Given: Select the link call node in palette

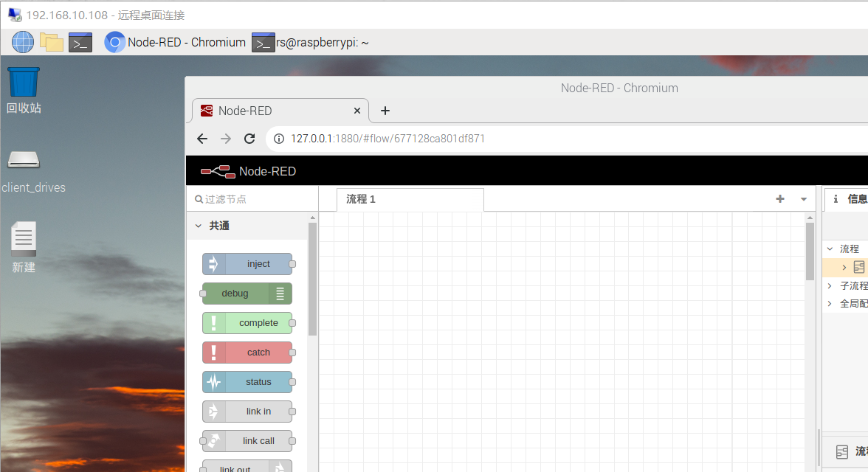Looking at the screenshot, I should pyautogui.click(x=247, y=441).
